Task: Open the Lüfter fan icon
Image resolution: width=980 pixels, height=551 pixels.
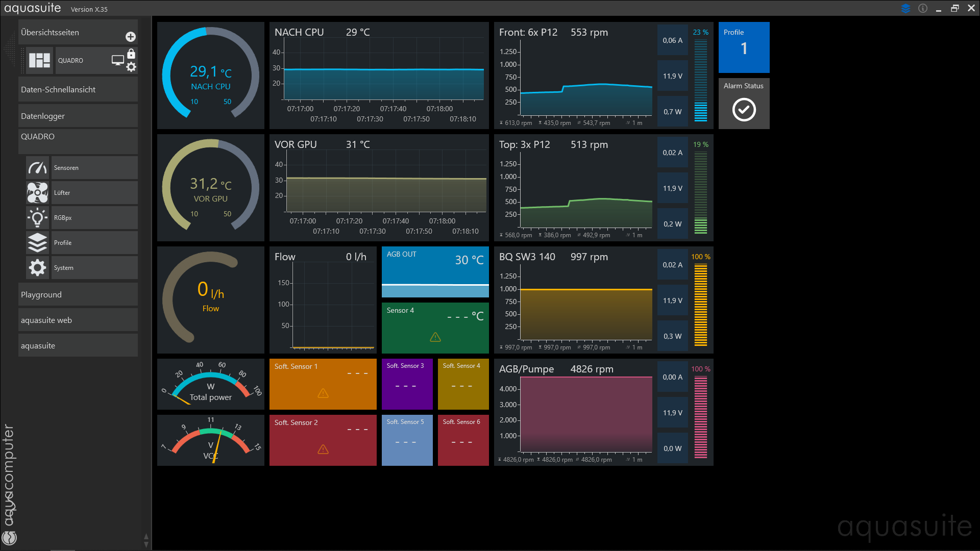Action: (37, 193)
